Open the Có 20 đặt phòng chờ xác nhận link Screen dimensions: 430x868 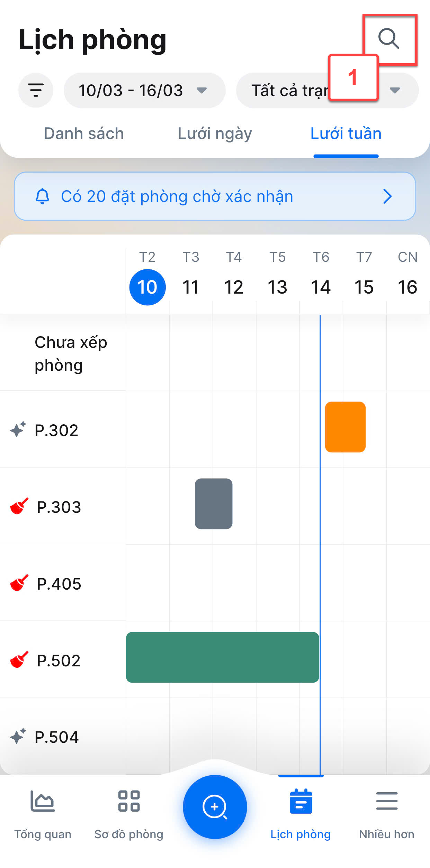click(177, 196)
